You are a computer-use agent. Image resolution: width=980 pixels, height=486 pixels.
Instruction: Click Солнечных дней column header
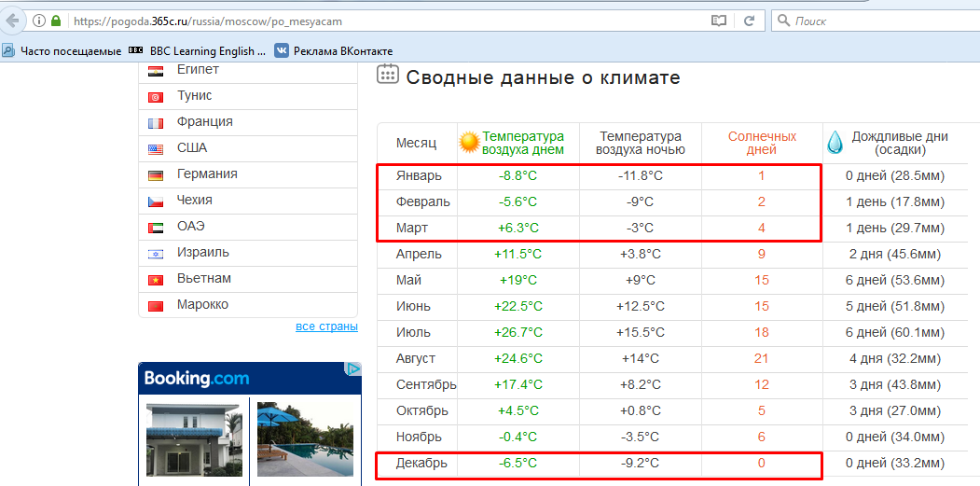[762, 144]
